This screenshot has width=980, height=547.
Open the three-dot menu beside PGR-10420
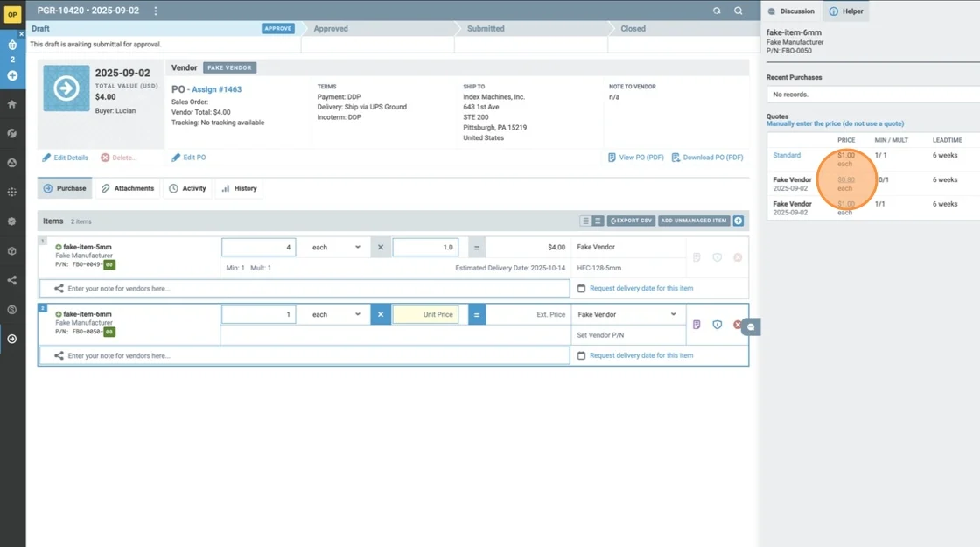pos(156,11)
